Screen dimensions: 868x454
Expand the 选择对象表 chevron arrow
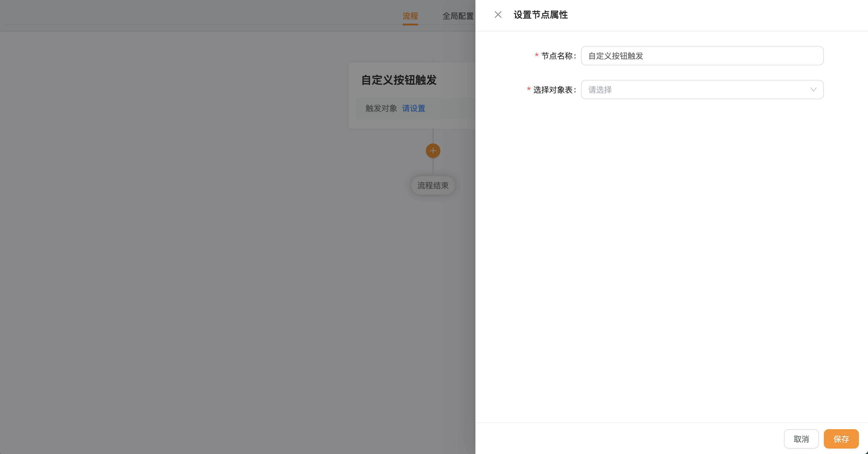coord(813,90)
